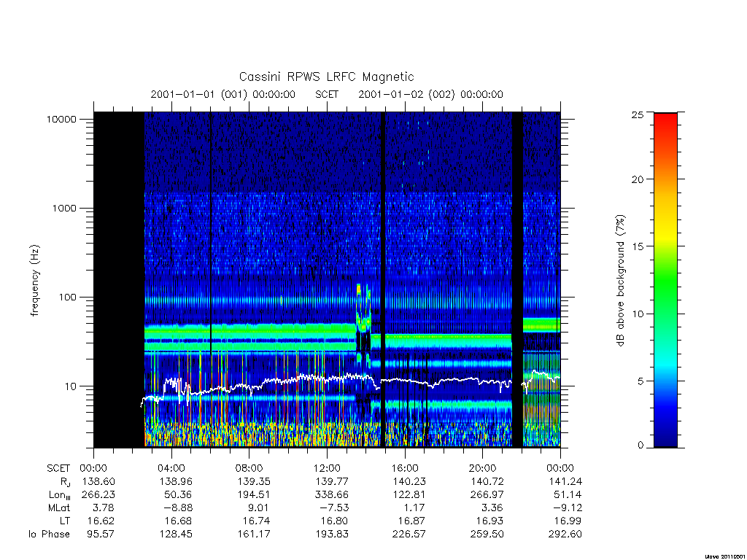Click the 1000 frequency tick label
The image size is (747, 560).
coord(64,208)
